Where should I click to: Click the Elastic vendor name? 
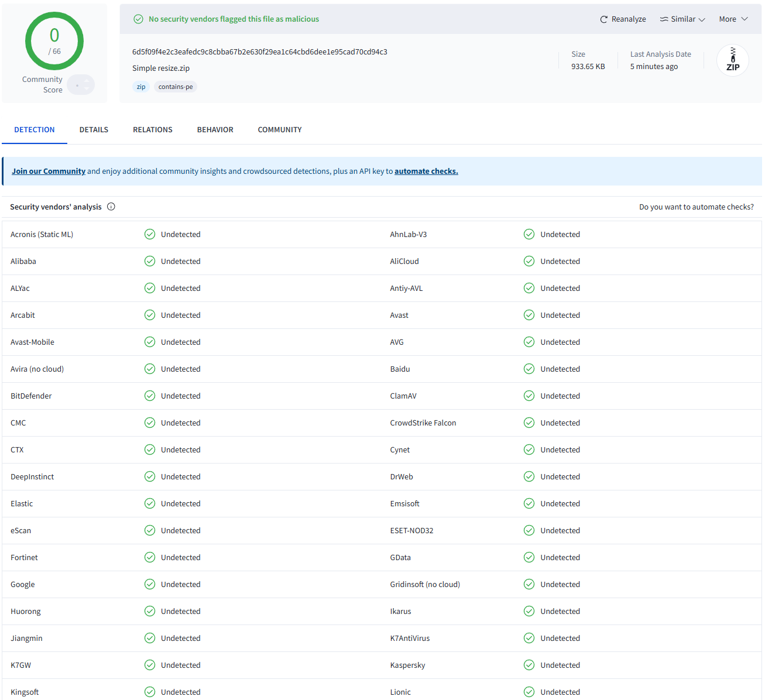tap(22, 504)
